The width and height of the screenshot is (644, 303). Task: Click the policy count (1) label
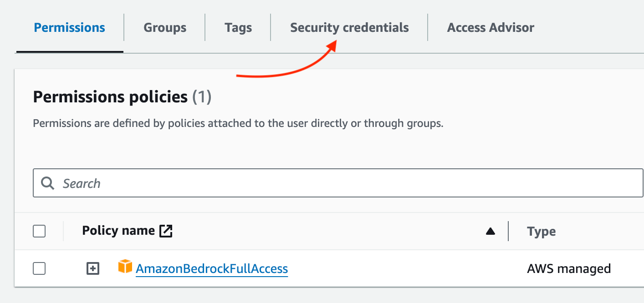coord(202,97)
